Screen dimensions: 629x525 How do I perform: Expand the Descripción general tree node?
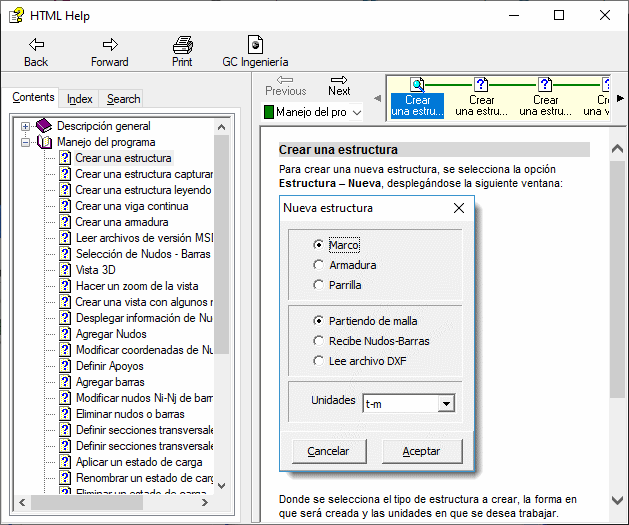25,126
